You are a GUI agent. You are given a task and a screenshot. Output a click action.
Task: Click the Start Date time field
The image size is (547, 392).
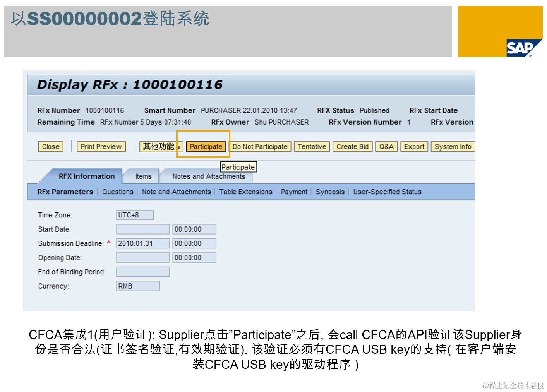pyautogui.click(x=194, y=229)
